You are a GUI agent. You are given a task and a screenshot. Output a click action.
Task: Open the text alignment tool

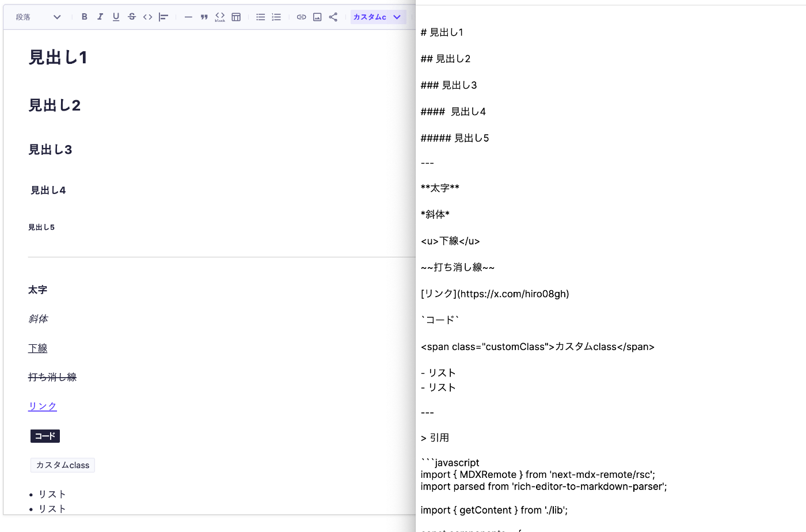click(x=164, y=17)
